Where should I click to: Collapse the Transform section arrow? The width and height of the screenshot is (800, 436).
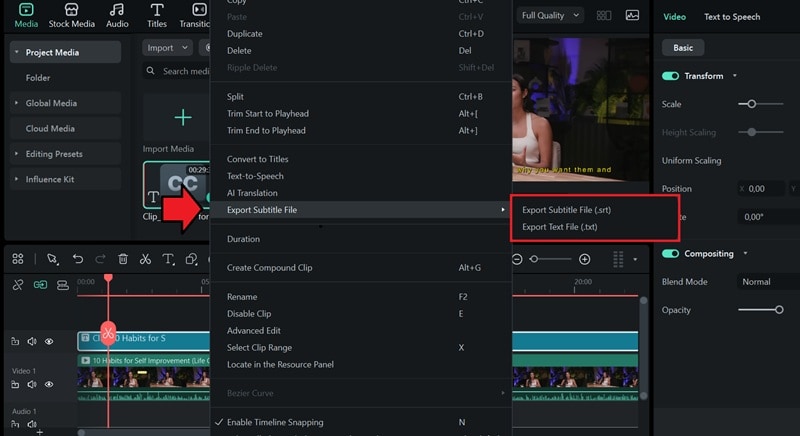coord(735,75)
